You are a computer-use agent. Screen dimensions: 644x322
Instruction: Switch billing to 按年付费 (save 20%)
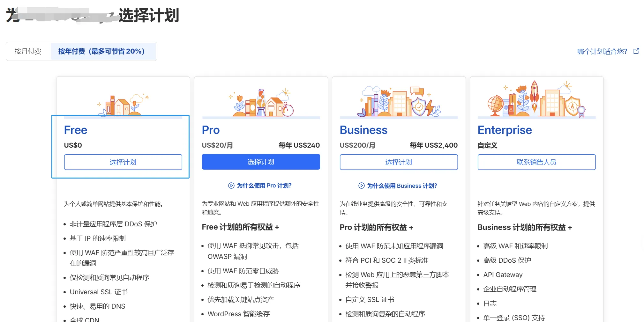pyautogui.click(x=101, y=51)
